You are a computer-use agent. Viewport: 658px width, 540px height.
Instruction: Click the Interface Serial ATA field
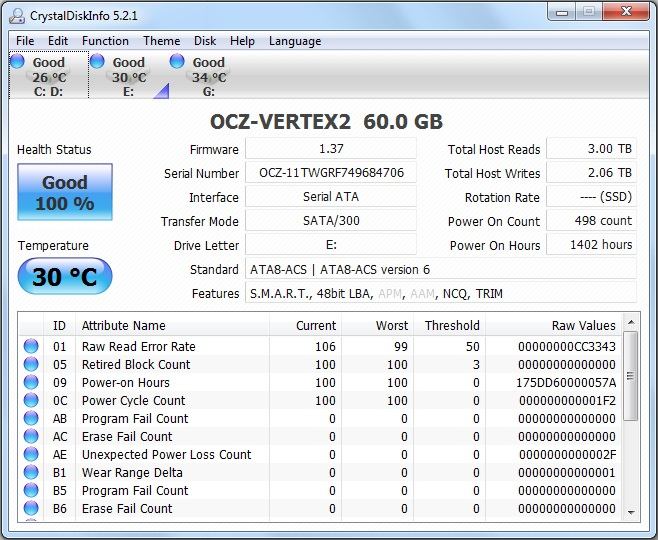(x=331, y=197)
